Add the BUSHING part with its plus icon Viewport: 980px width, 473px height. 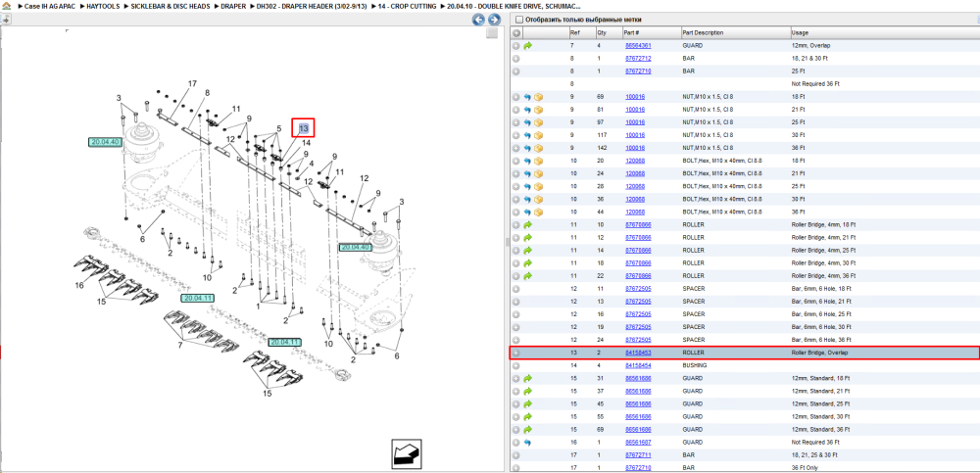(x=516, y=365)
